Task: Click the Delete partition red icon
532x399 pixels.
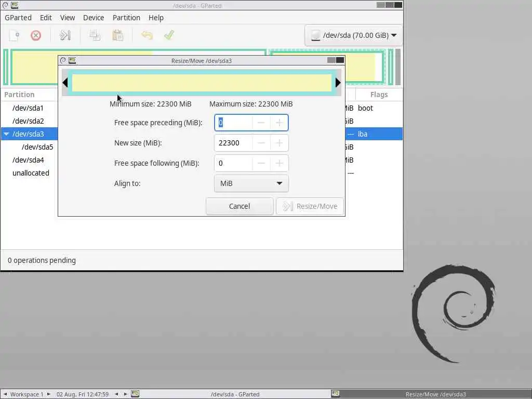Action: click(x=36, y=35)
